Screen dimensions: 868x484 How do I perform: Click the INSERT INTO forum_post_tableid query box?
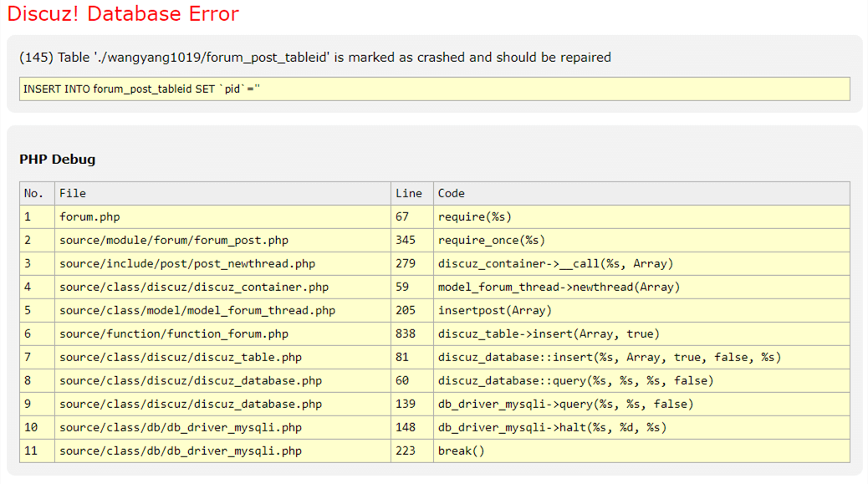click(435, 89)
